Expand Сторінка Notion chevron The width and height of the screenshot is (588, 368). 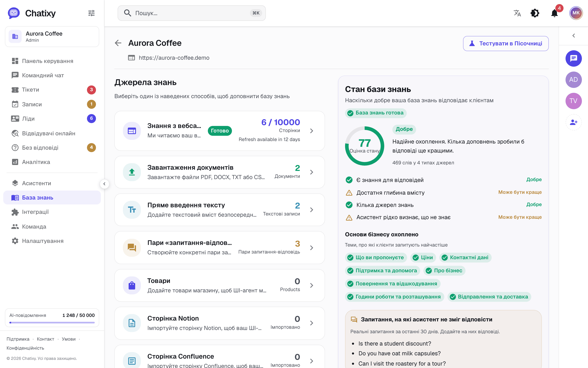[x=312, y=323]
